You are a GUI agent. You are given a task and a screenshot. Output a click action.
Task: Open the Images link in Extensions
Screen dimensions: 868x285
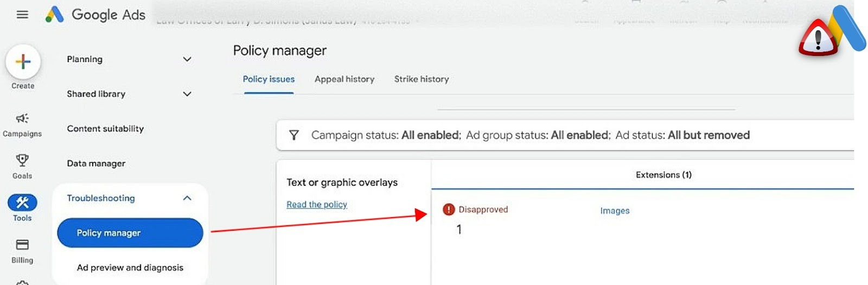pos(615,211)
